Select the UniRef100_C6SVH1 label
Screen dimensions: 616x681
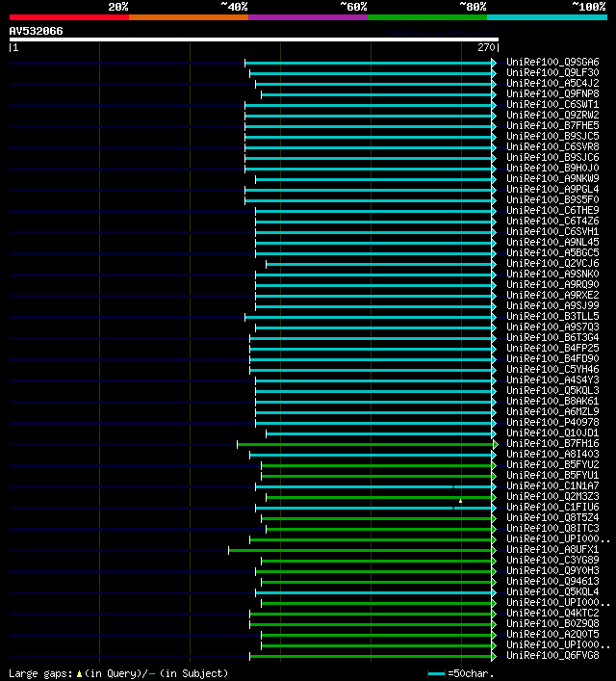point(552,231)
